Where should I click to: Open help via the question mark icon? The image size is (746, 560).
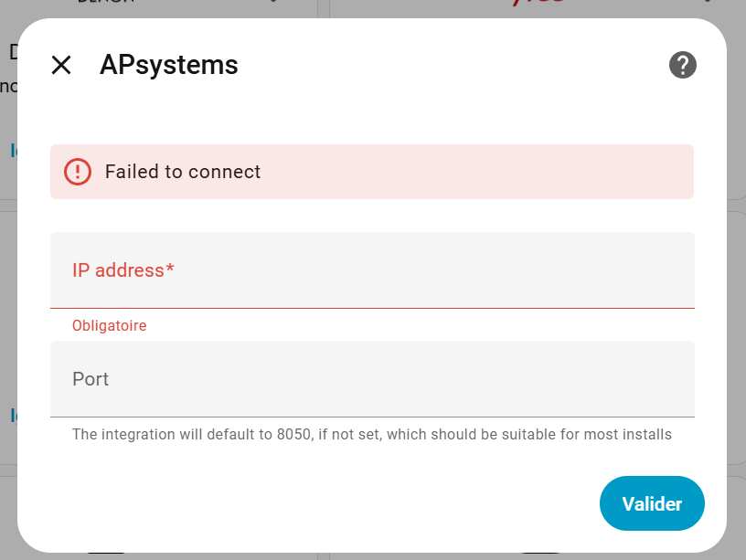point(683,65)
